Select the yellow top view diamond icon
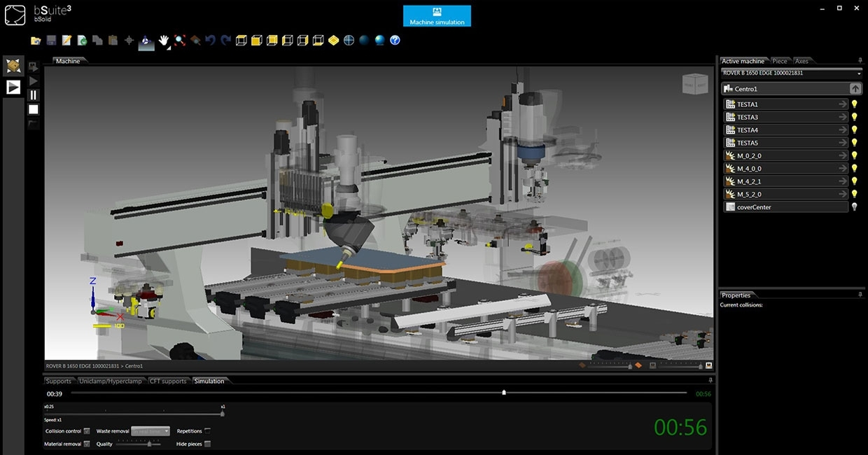Image resolution: width=868 pixels, height=455 pixels. [x=333, y=41]
